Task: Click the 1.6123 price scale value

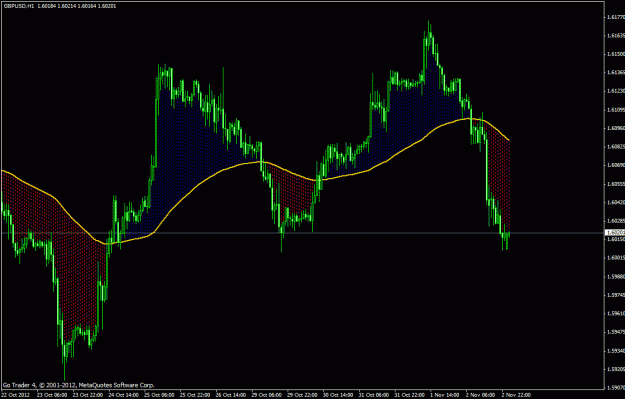Action: tap(615, 91)
